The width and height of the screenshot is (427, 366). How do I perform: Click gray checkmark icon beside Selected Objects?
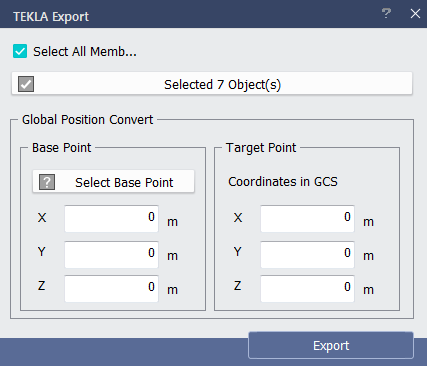coord(26,84)
